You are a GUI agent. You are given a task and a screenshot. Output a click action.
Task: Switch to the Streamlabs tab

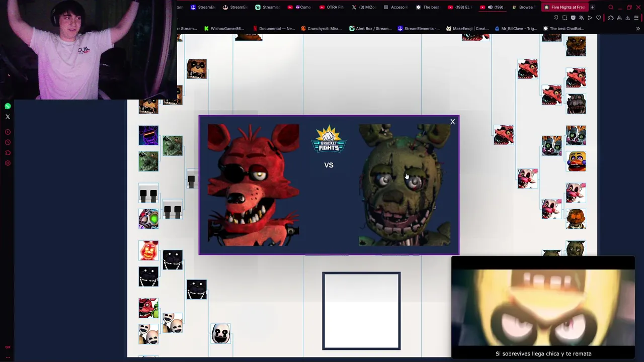267,7
